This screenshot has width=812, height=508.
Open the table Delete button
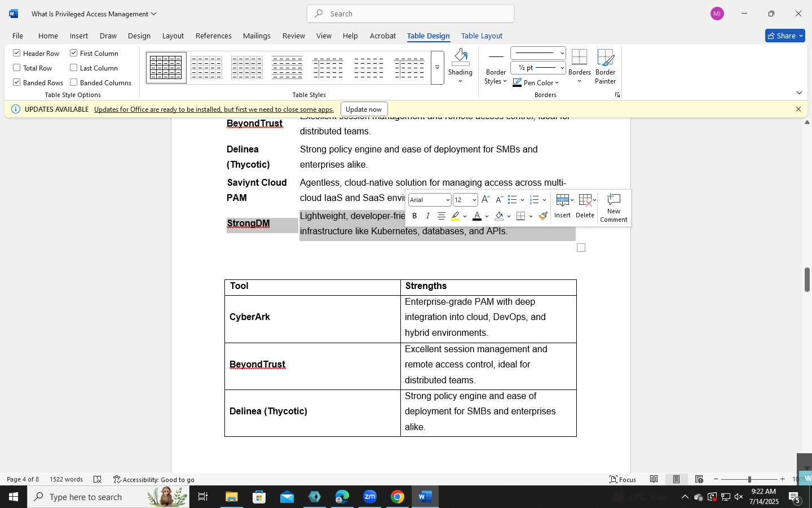coord(585,206)
